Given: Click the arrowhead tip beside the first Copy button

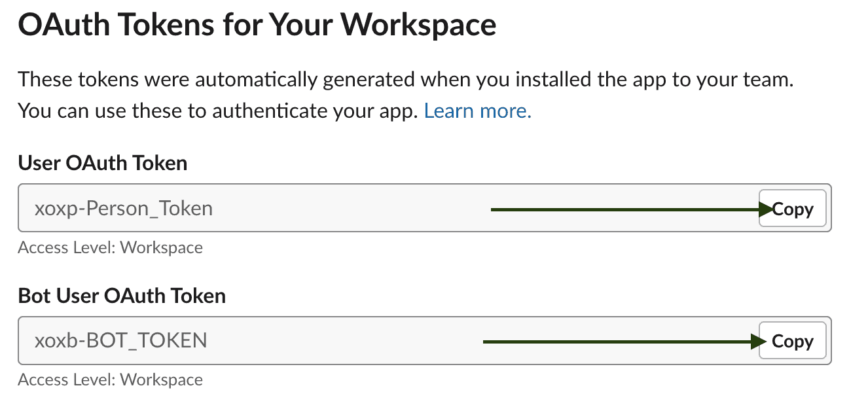Looking at the screenshot, I should [x=768, y=209].
